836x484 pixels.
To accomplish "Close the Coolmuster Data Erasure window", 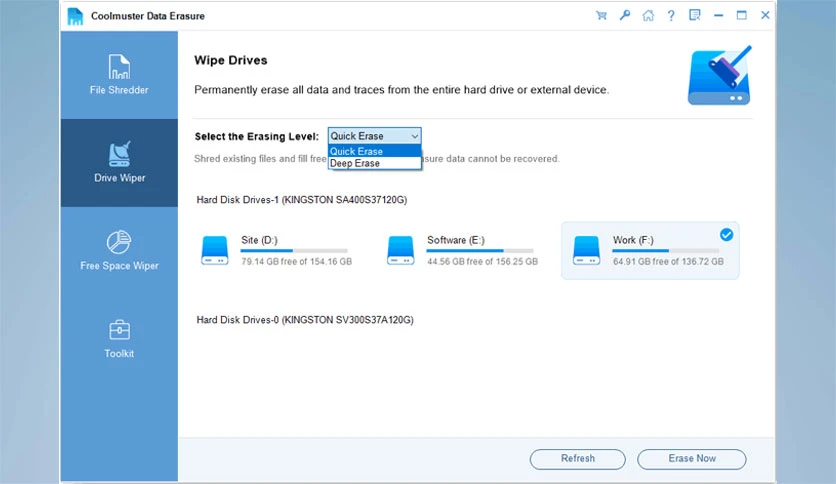I will [765, 15].
